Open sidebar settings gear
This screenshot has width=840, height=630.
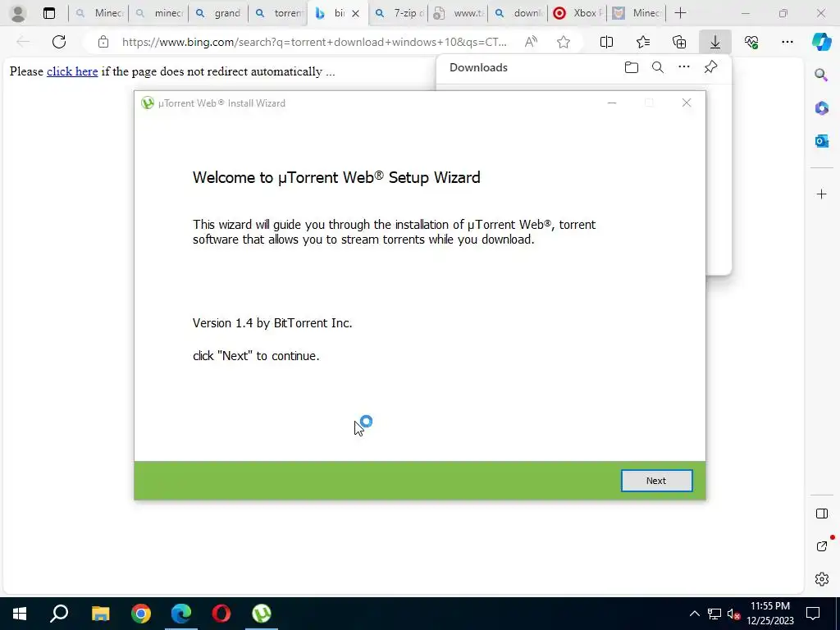tap(821, 579)
